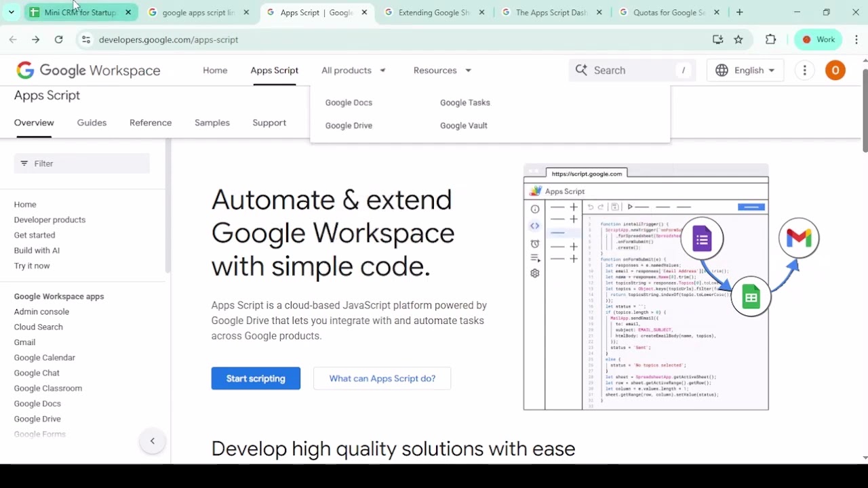Select the Samples tab
The height and width of the screenshot is (488, 868).
tap(212, 123)
